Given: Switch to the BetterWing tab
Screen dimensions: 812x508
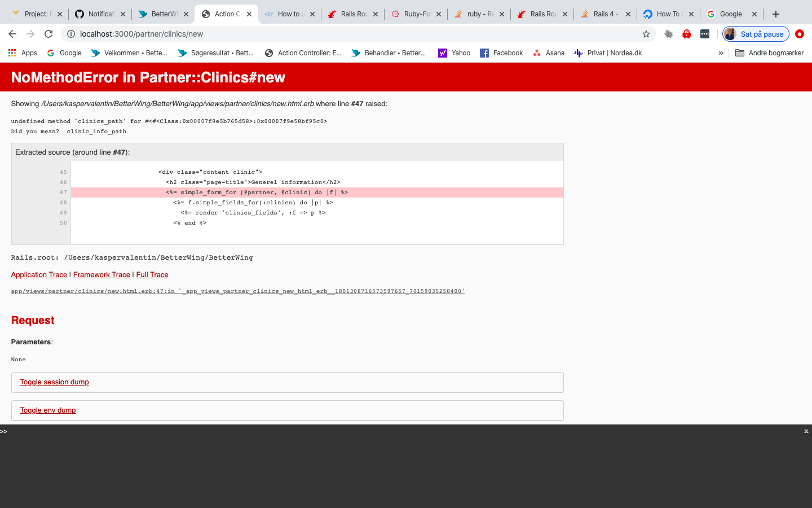Looking at the screenshot, I should 164,14.
